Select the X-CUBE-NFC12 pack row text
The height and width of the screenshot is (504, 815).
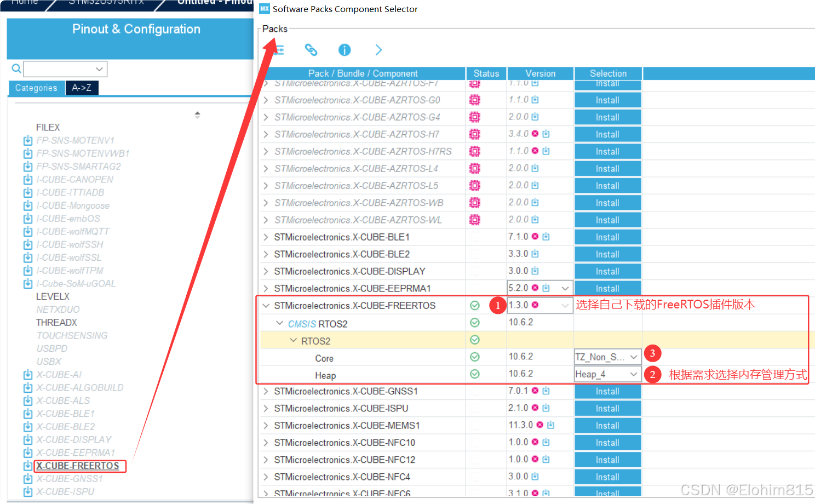click(x=345, y=460)
